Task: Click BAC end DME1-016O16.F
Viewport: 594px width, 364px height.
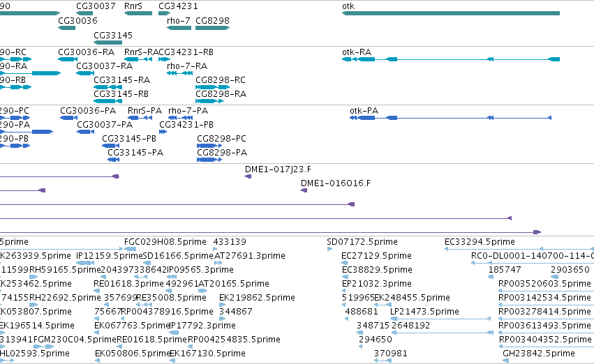Action: coord(336,183)
